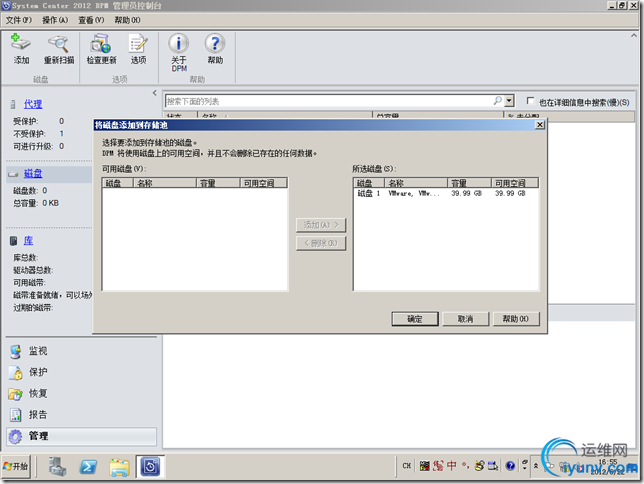
Task: Click the Cancel (取消) button
Action: [x=465, y=319]
